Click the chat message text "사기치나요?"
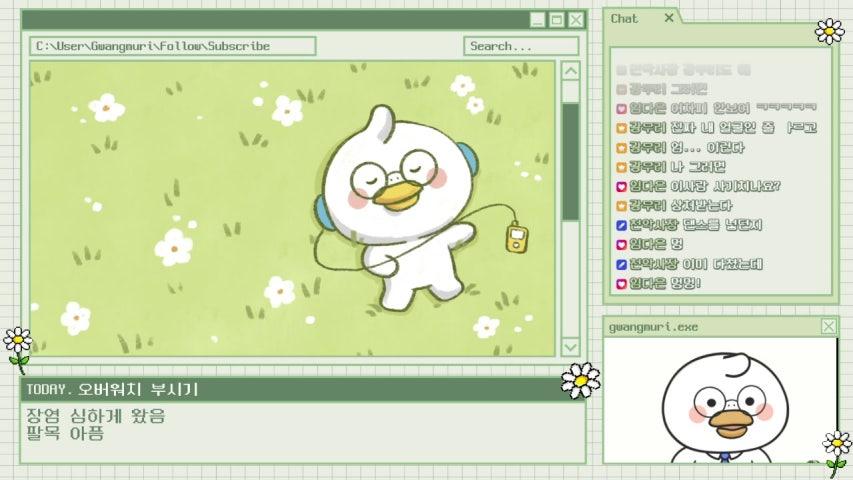The height and width of the screenshot is (480, 853). click(x=746, y=186)
